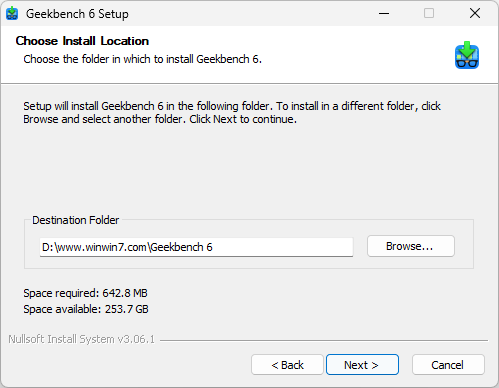
Task: Click the 'Space required: 642.8 MB' text
Action: [85, 293]
